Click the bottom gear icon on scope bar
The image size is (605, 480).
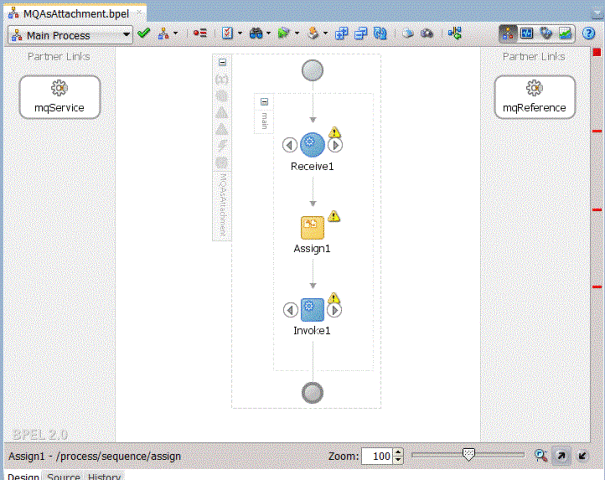(x=222, y=162)
